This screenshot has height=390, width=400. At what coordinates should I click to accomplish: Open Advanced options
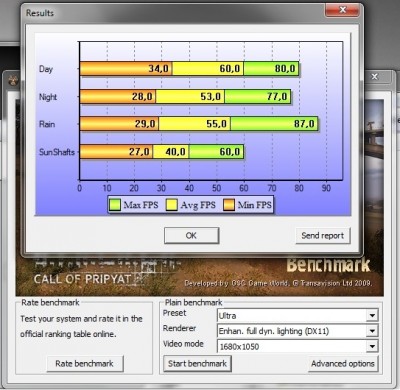point(343,363)
